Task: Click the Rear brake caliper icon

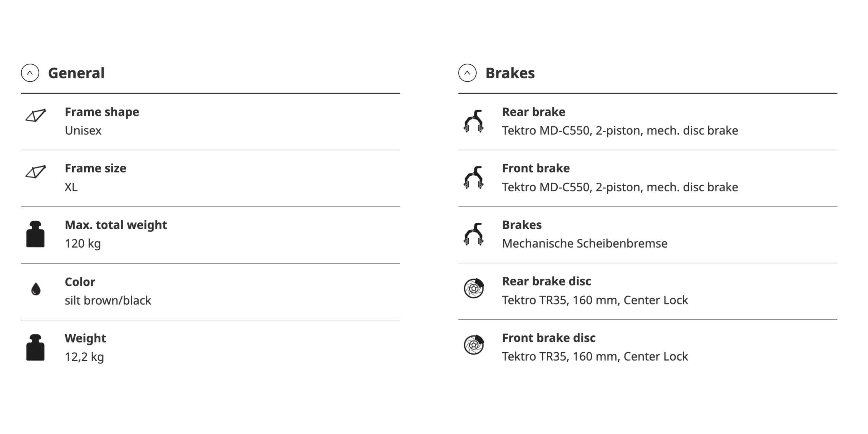Action: (474, 121)
